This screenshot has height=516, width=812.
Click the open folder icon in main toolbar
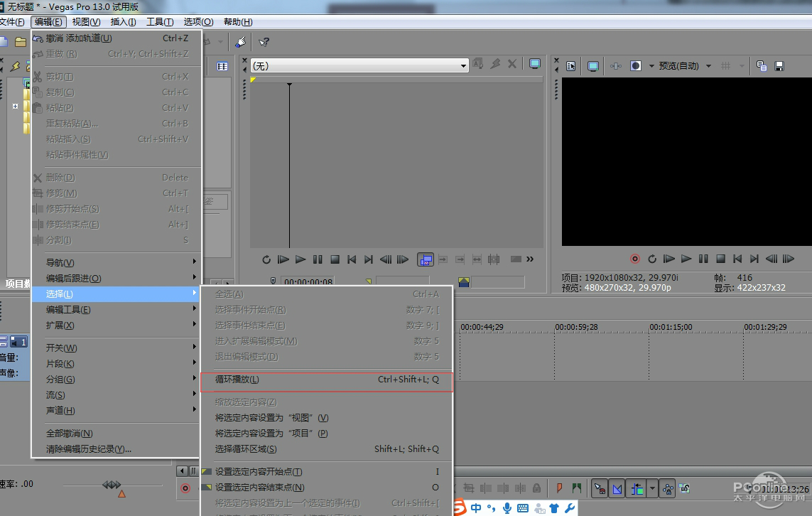pyautogui.click(x=20, y=42)
